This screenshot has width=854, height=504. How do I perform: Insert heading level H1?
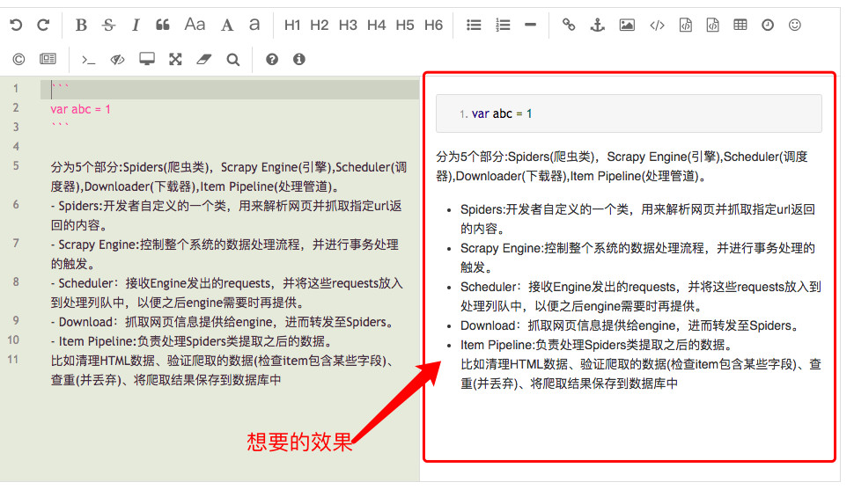point(292,25)
